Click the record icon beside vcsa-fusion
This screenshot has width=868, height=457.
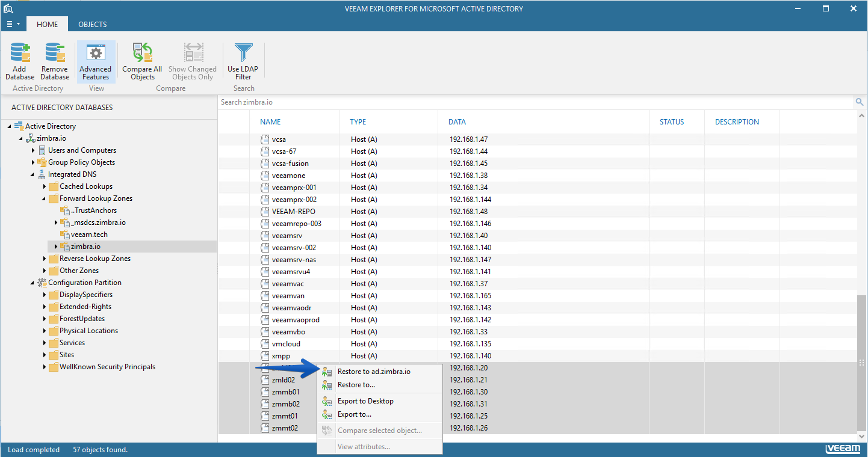coord(265,164)
